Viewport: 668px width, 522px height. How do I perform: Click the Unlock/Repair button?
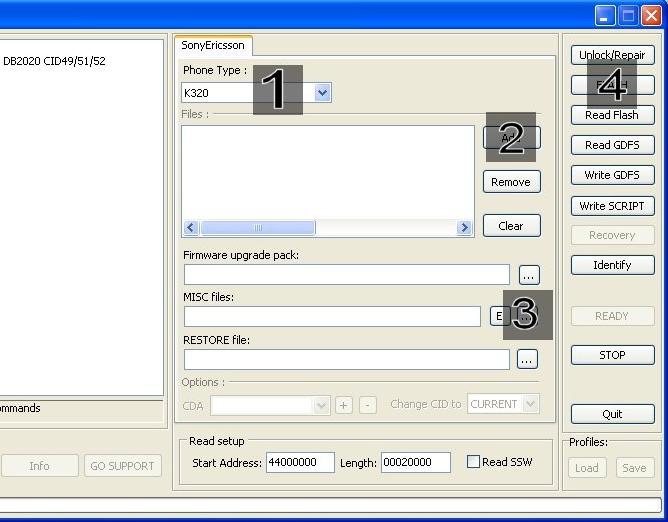pos(613,55)
